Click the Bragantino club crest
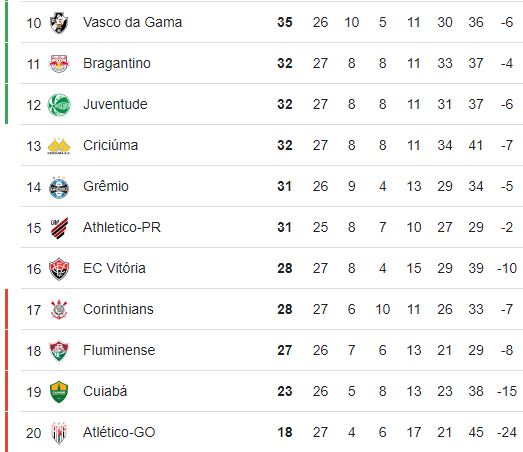The image size is (523, 452). [x=59, y=64]
